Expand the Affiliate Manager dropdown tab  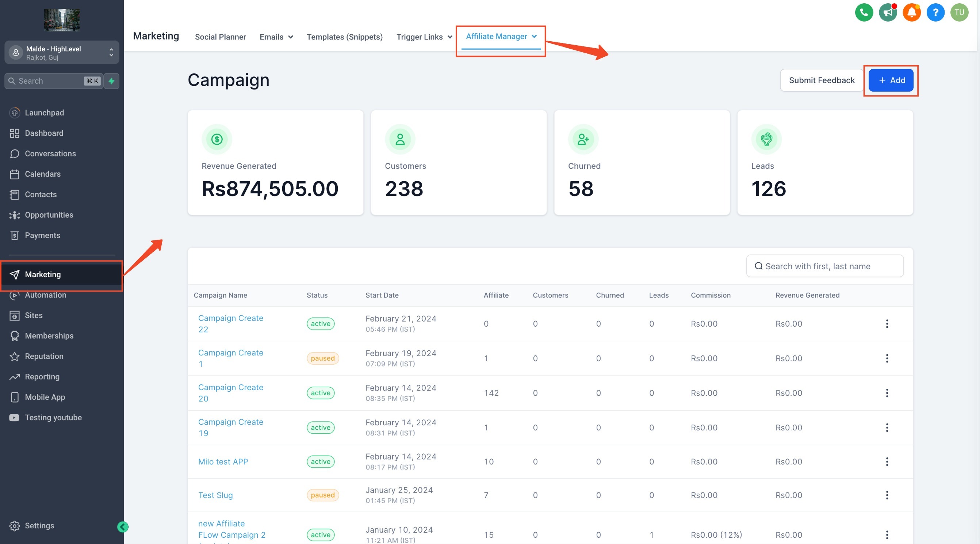[501, 37]
